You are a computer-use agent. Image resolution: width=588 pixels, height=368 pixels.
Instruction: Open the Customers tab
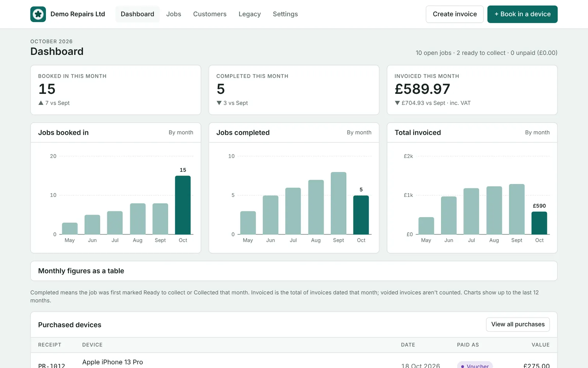point(210,14)
